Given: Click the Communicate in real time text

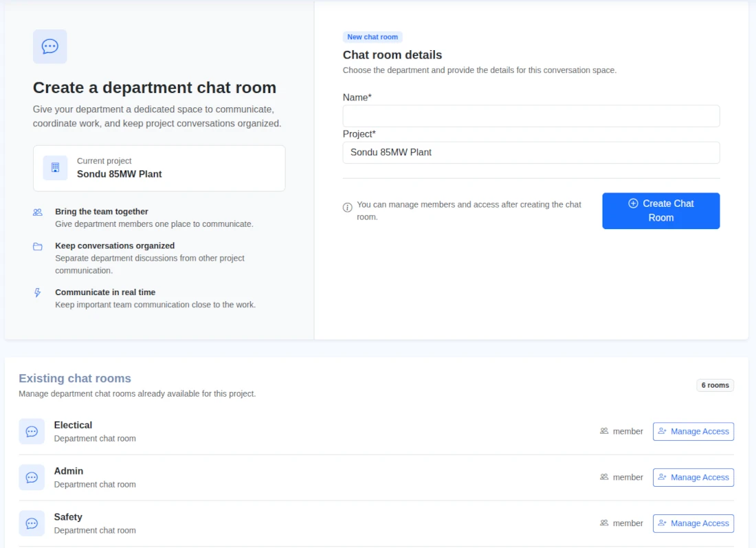Looking at the screenshot, I should [105, 292].
